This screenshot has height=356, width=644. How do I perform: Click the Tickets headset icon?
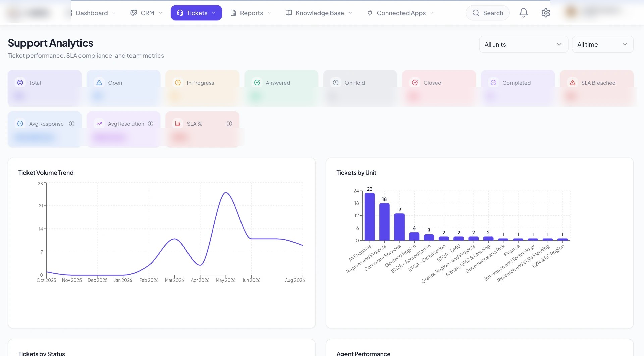[x=180, y=13]
